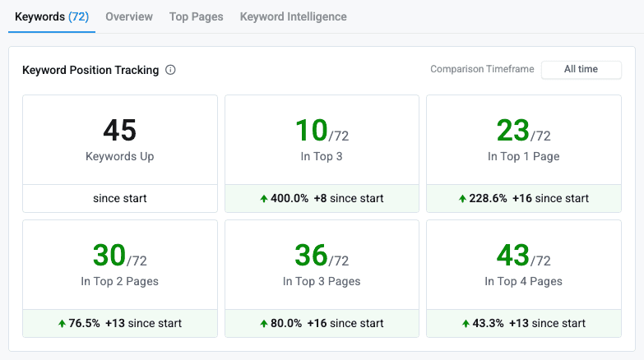Switch to the Overview tab
The image size is (644, 360).
[x=129, y=16]
